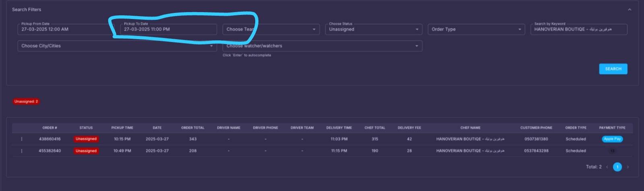Click Unassigned status of order 455382640
Screen dimensions: 644x191
[86, 151]
